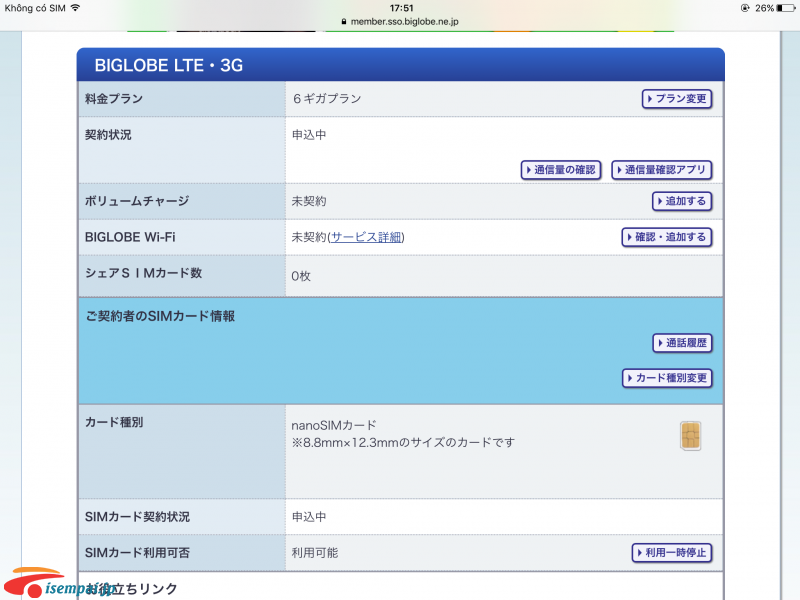Tap the rotation lock status icon

745,8
